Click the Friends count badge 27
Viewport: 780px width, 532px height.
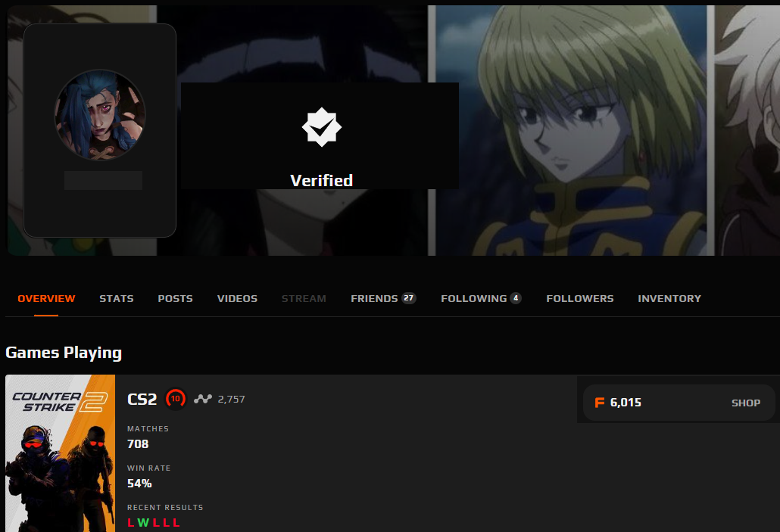pyautogui.click(x=409, y=298)
